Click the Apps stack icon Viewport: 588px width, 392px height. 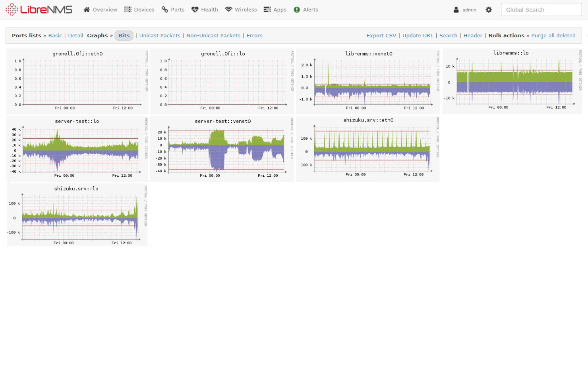[267, 10]
